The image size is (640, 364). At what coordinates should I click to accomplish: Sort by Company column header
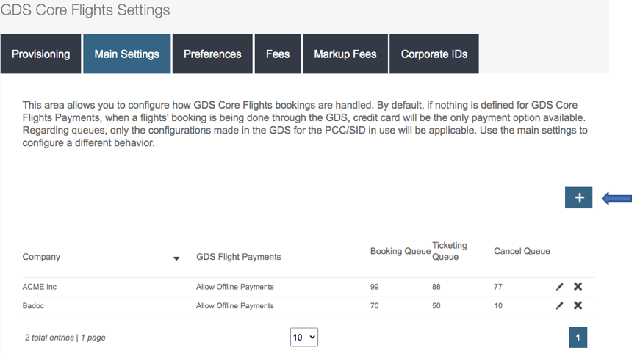[x=42, y=257]
